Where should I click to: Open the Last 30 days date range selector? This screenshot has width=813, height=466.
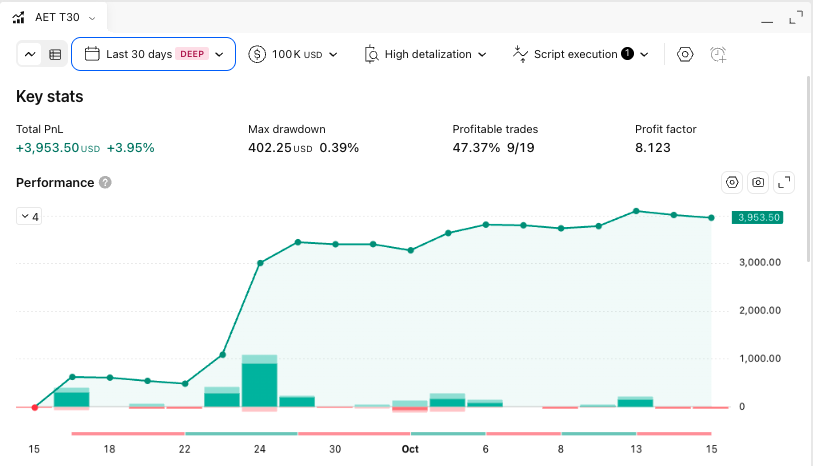point(153,54)
